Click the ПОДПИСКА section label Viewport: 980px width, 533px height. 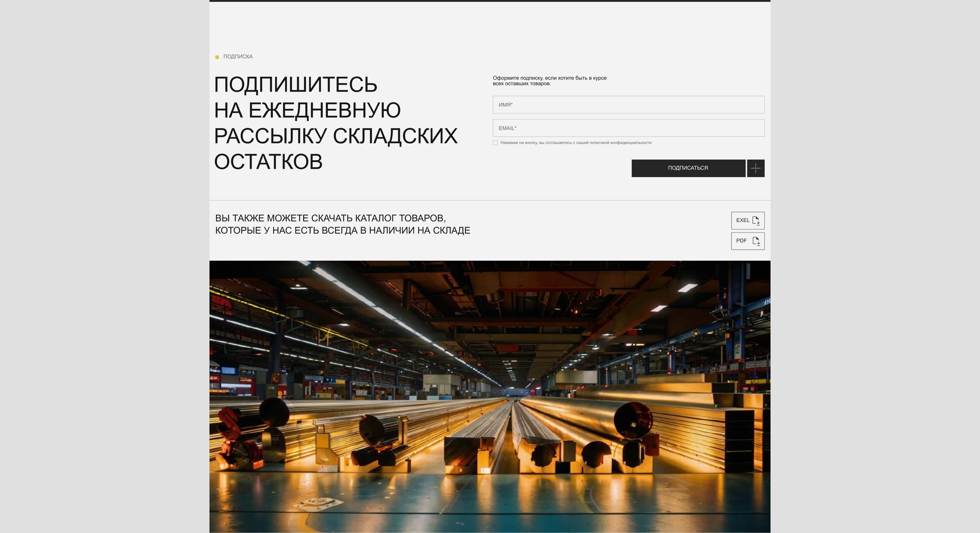pyautogui.click(x=238, y=57)
